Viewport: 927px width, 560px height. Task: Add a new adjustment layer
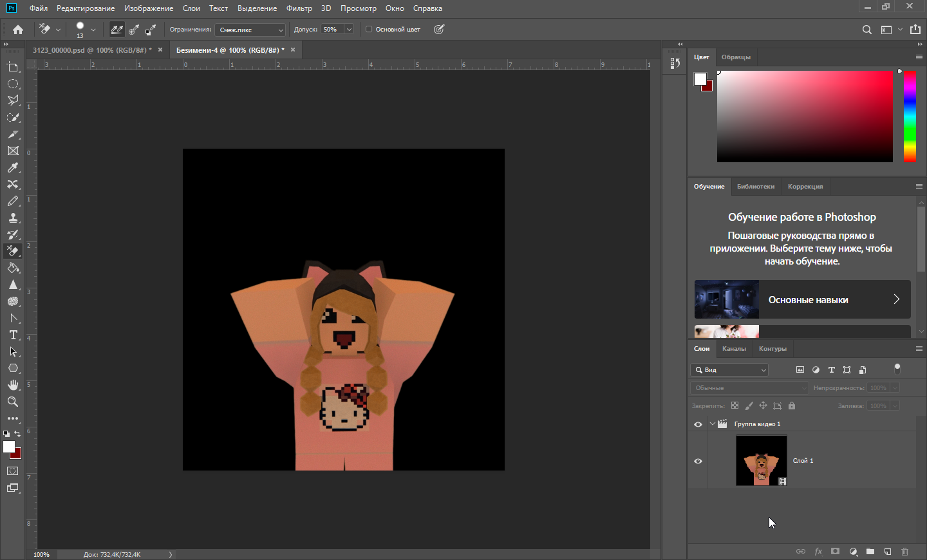(853, 552)
